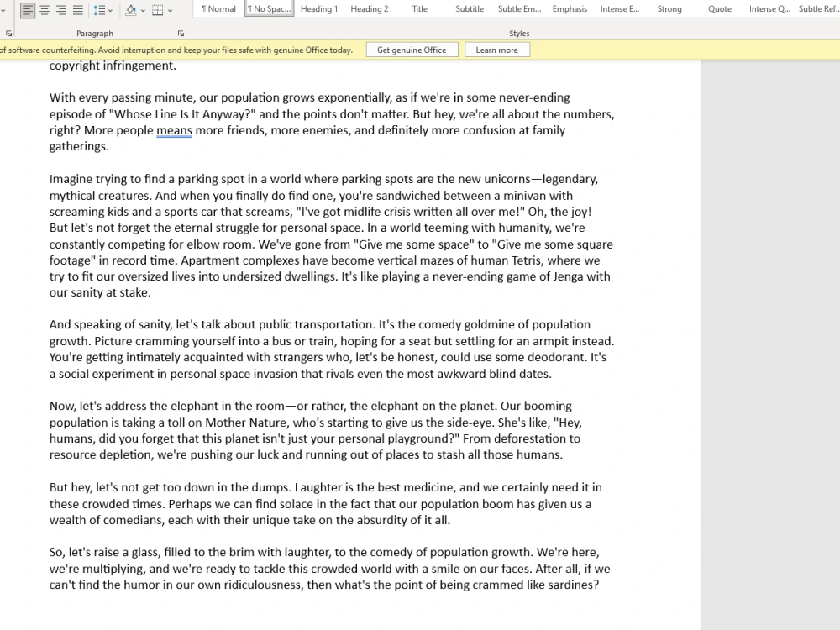Apply the Intense Emphasis style

coord(619,8)
